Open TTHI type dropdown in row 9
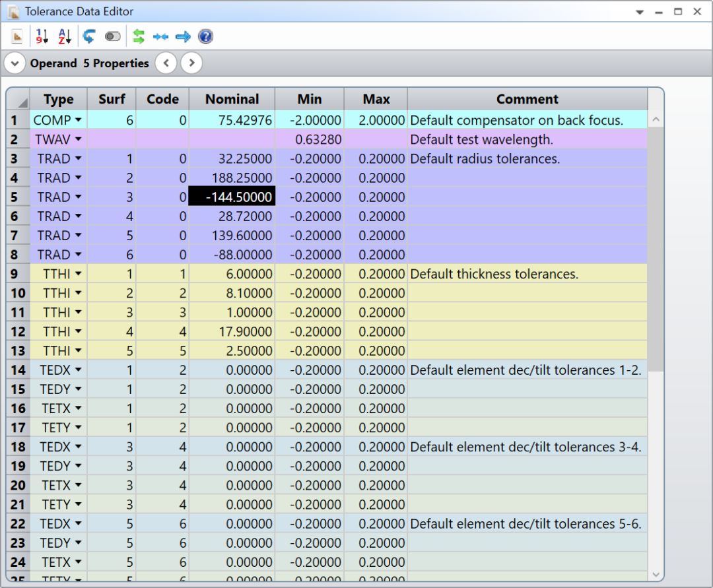Viewport: 713px width, 588px height. (79, 274)
